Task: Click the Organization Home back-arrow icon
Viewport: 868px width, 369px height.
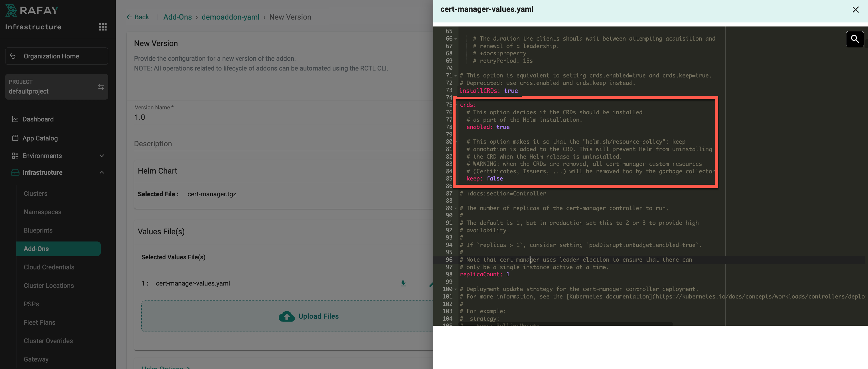Action: (13, 56)
